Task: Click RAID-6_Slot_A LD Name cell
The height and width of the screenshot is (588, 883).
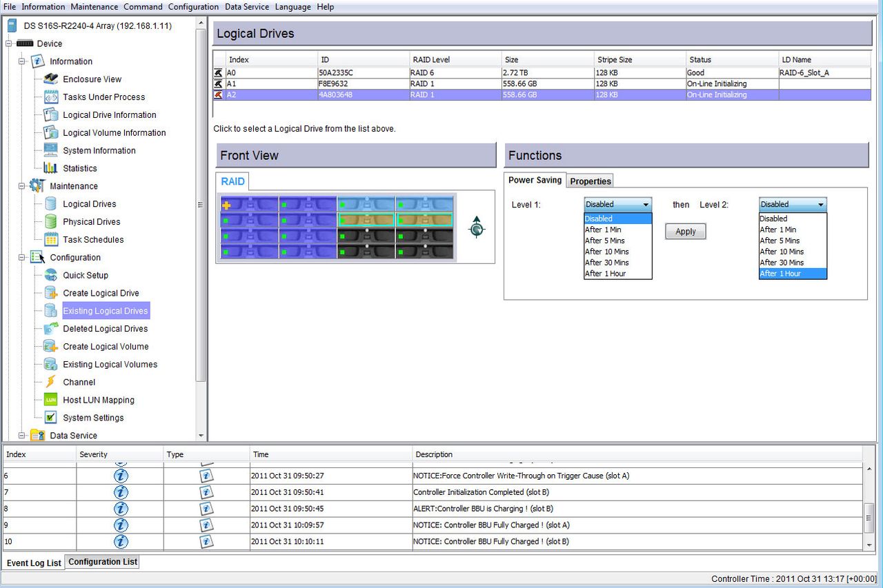Action: click(824, 72)
